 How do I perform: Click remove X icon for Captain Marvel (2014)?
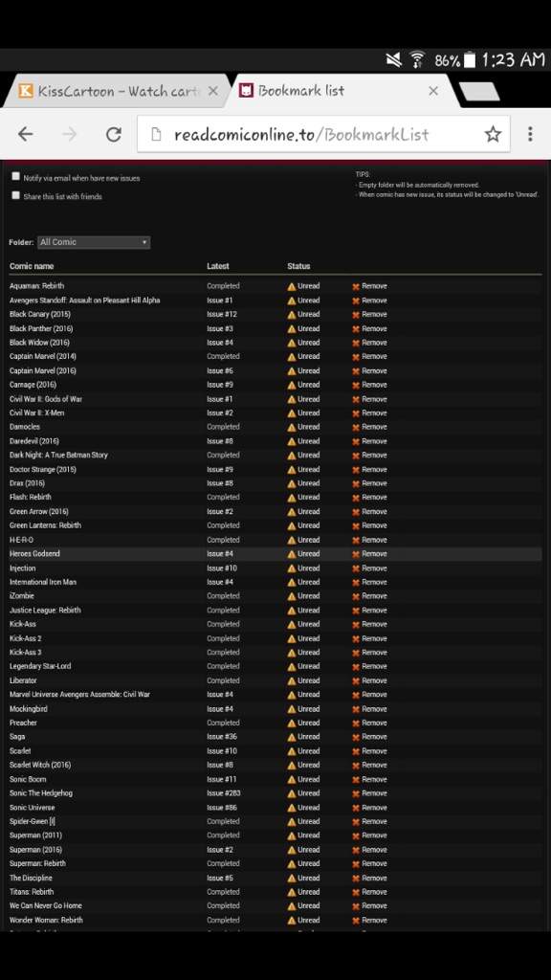pos(356,357)
